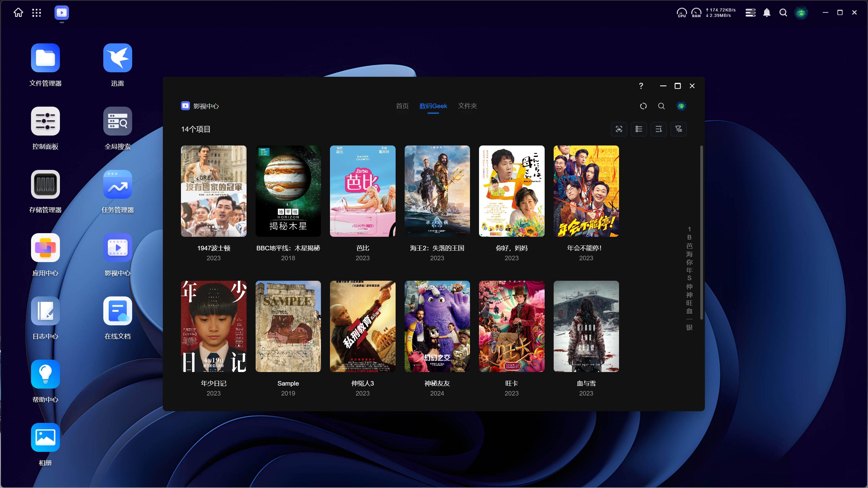Open the BBC地平线：木星揭秘 poster
Viewport: 868px width, 488px height.
coord(288,191)
